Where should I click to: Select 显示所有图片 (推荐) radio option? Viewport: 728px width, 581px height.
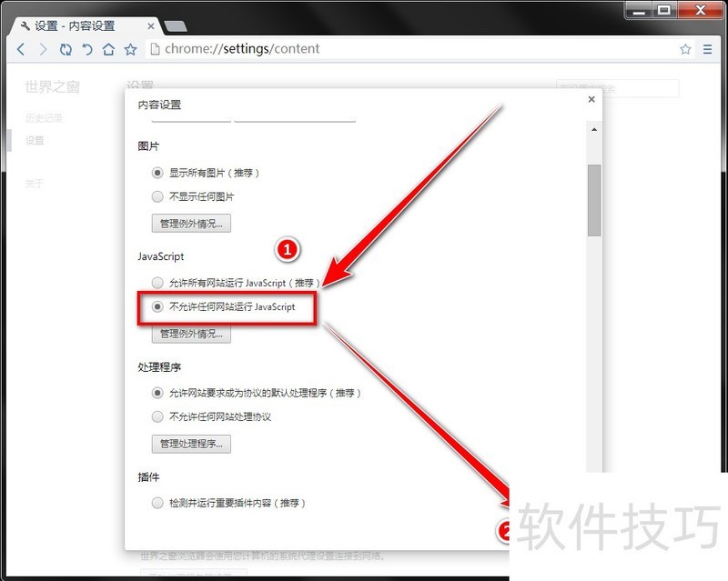[x=157, y=173]
